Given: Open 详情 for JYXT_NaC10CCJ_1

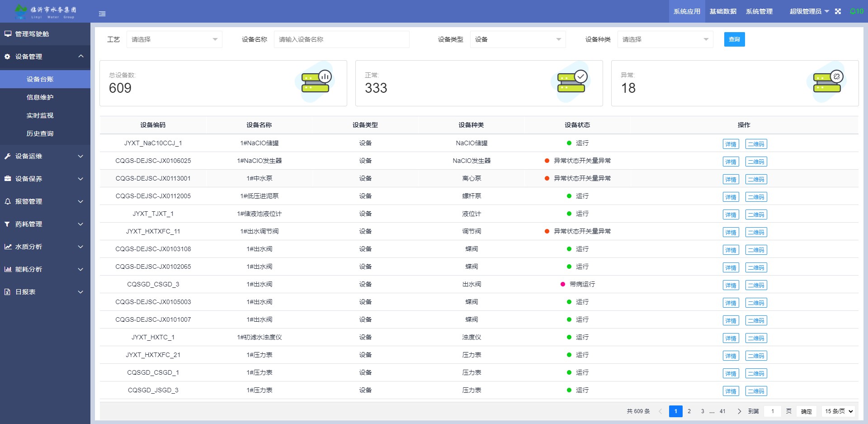Looking at the screenshot, I should click(x=731, y=144).
